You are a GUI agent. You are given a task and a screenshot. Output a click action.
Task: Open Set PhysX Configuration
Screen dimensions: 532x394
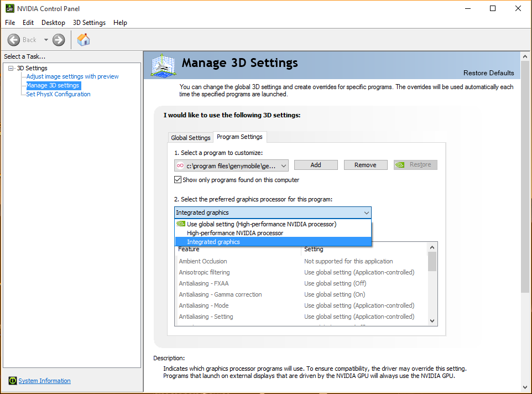coord(59,94)
